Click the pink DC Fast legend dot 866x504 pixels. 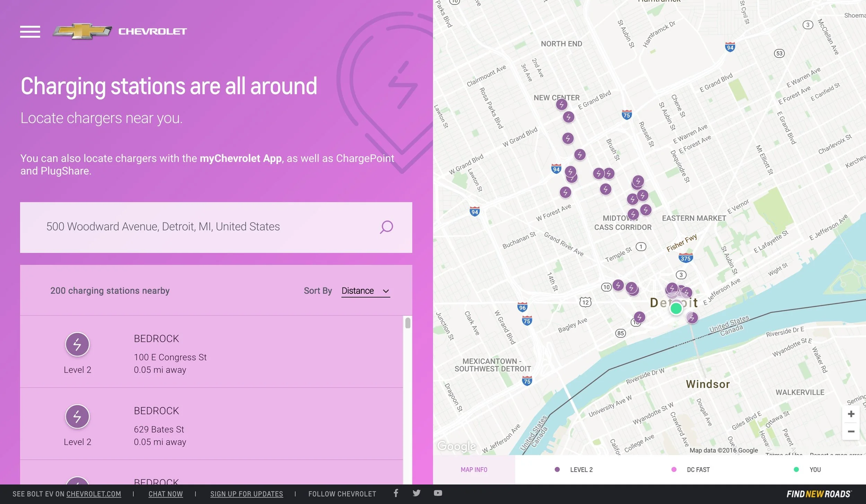click(674, 470)
